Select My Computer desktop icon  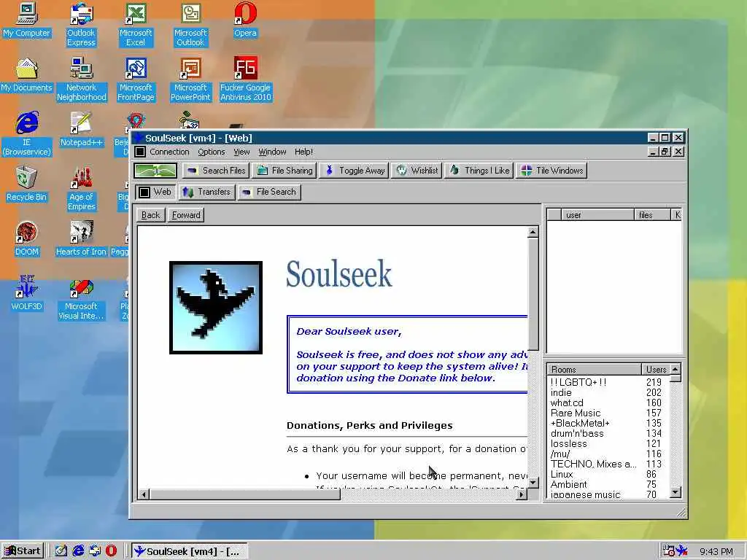pyautogui.click(x=27, y=20)
